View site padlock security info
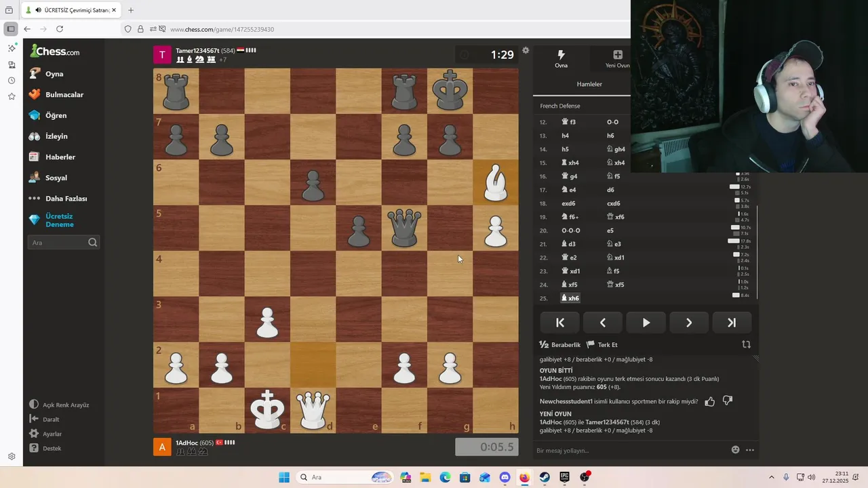 [x=140, y=29]
